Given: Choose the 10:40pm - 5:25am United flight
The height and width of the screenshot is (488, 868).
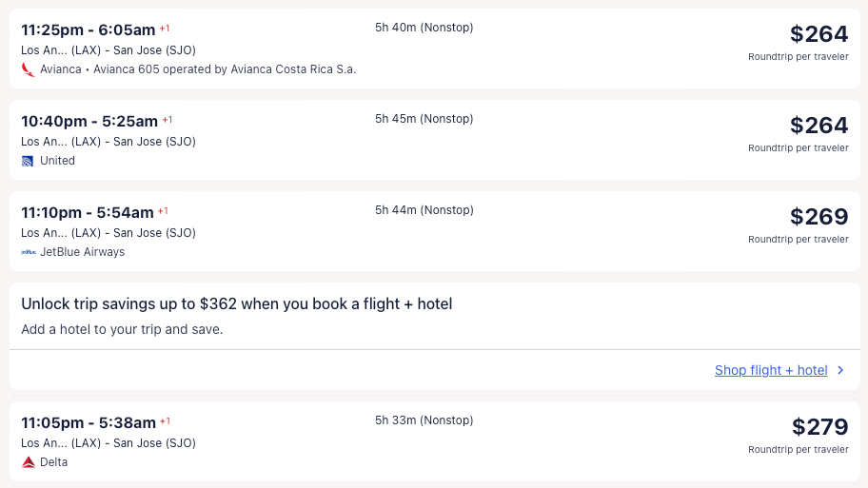Looking at the screenshot, I should [89, 121].
